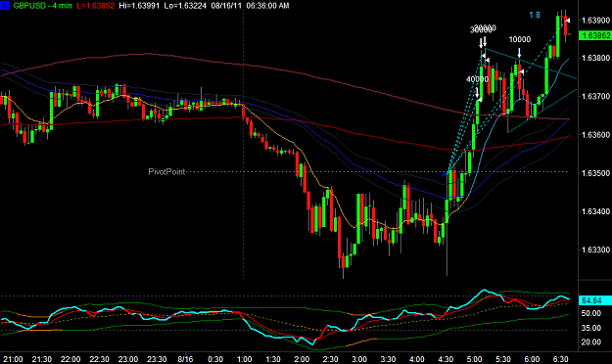612x364 pixels.
Task: Select the GBPUSD - 4 min chart title
Action: (x=42, y=6)
